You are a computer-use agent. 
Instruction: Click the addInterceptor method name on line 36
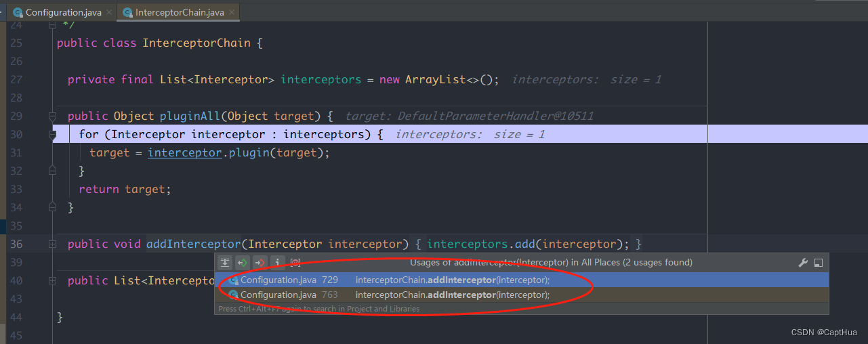[x=193, y=244]
